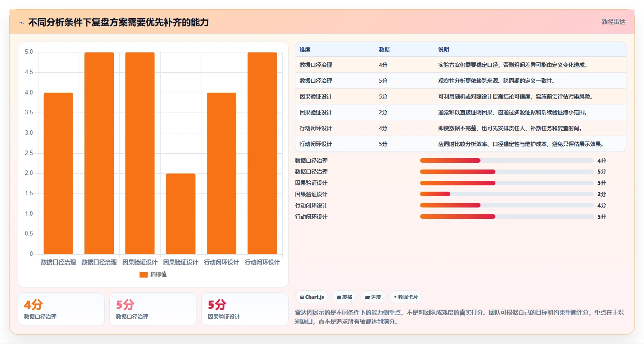Select the 行动闭环设计 chart bar at value 4
This screenshot has height=344, width=644.
(221, 173)
